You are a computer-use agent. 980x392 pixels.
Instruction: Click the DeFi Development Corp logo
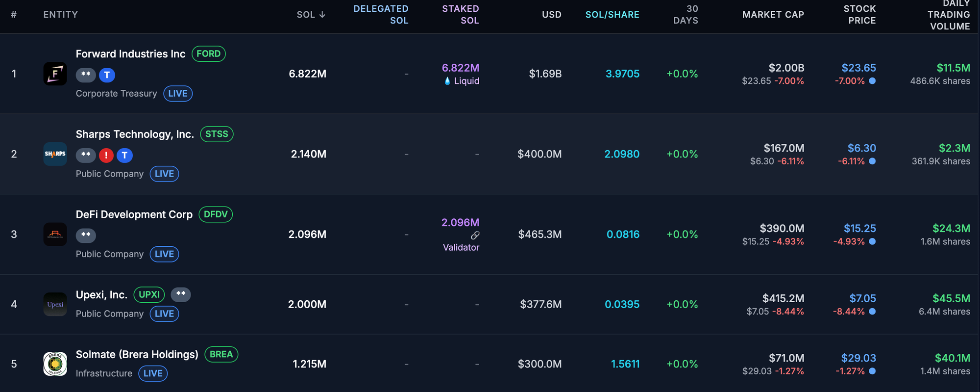click(x=55, y=235)
